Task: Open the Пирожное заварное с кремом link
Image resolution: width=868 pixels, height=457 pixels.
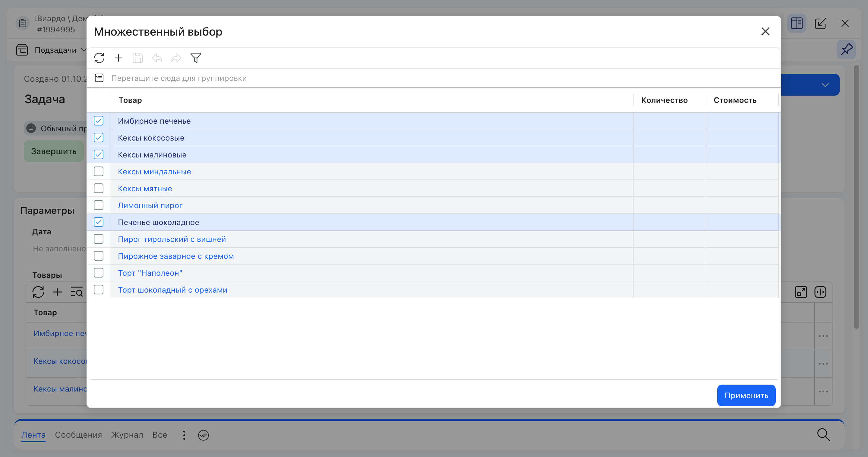Action: click(x=176, y=256)
